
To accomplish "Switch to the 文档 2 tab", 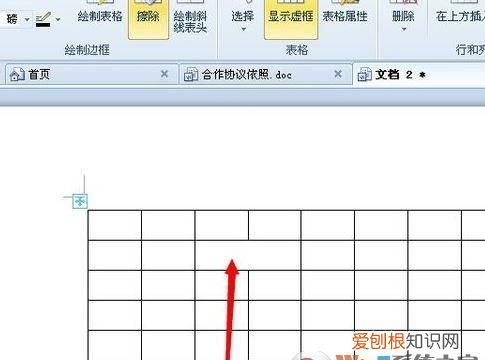I will (x=420, y=74).
